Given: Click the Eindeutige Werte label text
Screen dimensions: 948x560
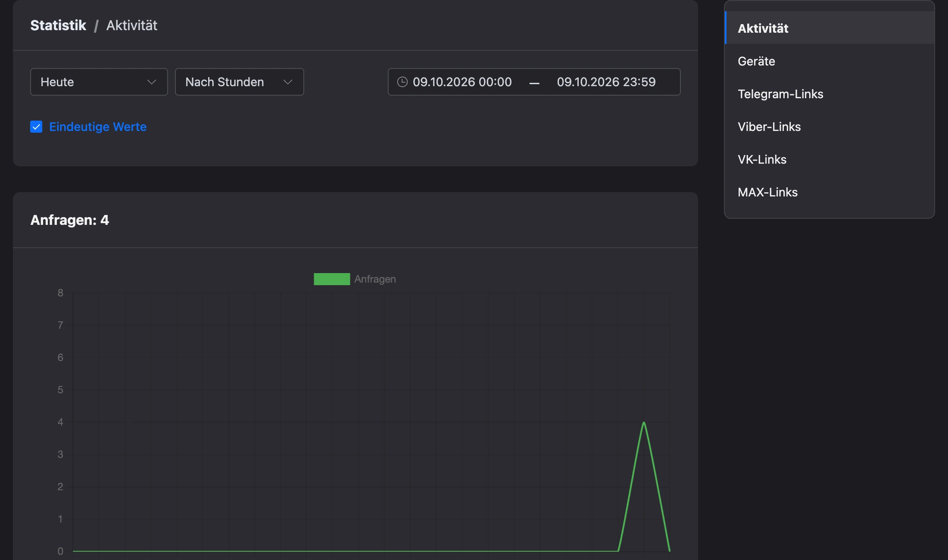Looking at the screenshot, I should click(x=98, y=127).
